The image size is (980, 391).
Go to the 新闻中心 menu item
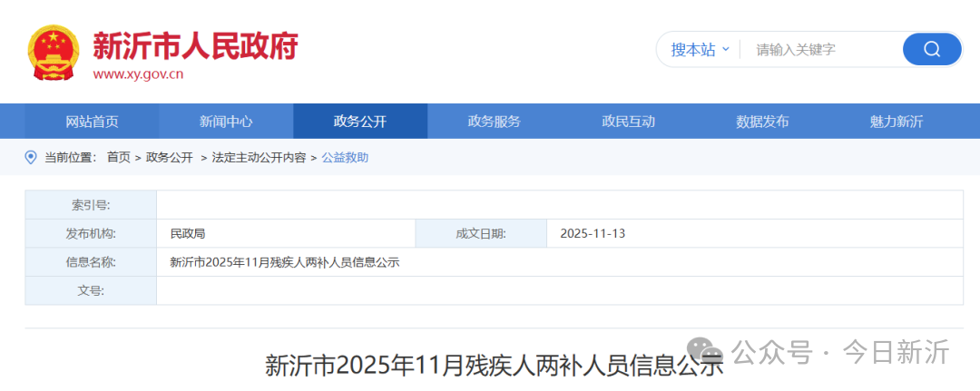coord(226,122)
